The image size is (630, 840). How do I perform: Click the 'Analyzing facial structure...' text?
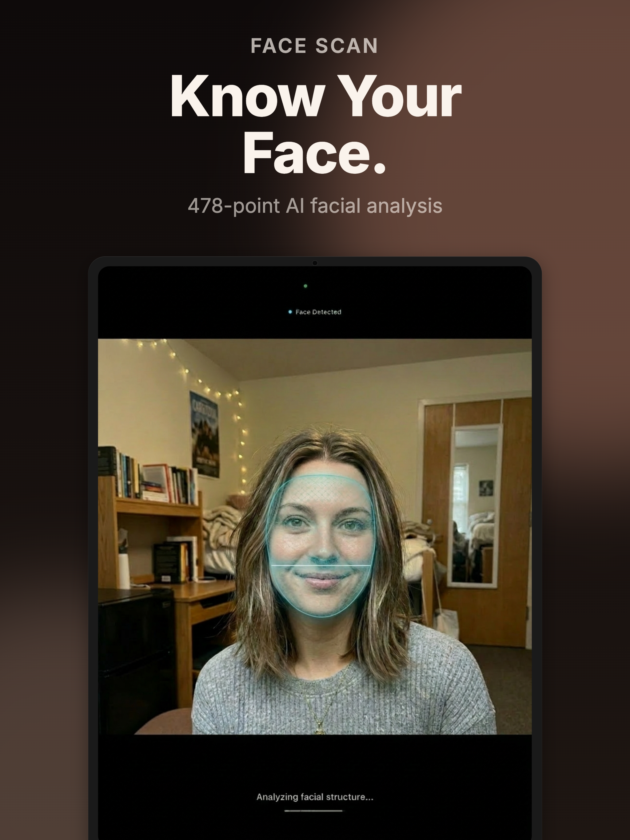click(315, 797)
